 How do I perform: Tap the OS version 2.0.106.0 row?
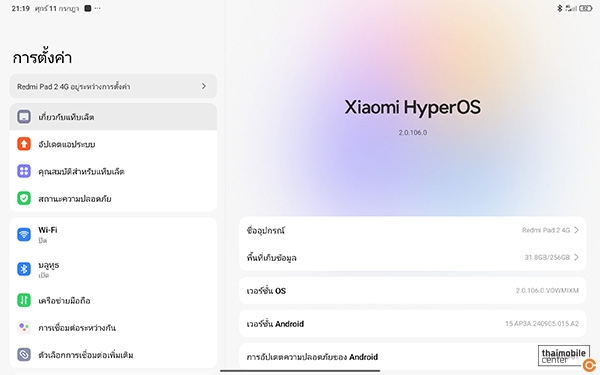coord(412,290)
